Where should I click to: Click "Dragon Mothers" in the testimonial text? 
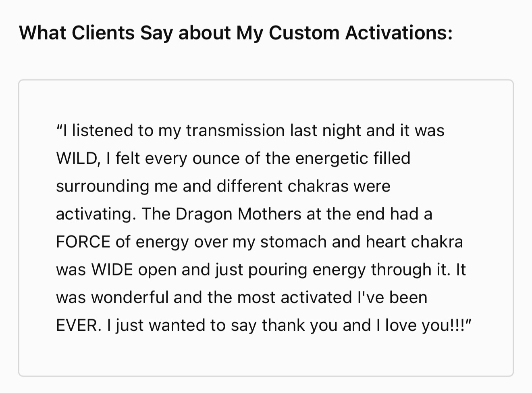[x=238, y=214]
